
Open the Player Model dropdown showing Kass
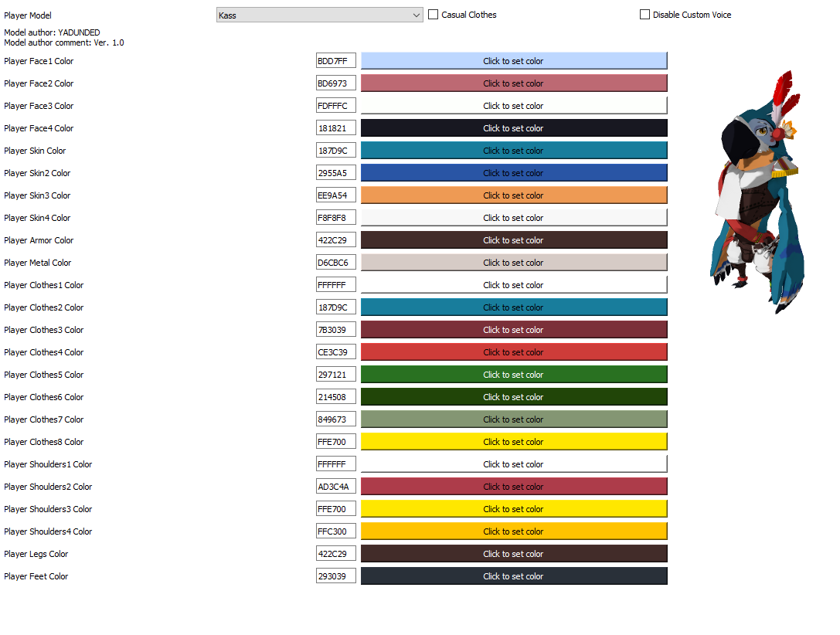(x=319, y=15)
